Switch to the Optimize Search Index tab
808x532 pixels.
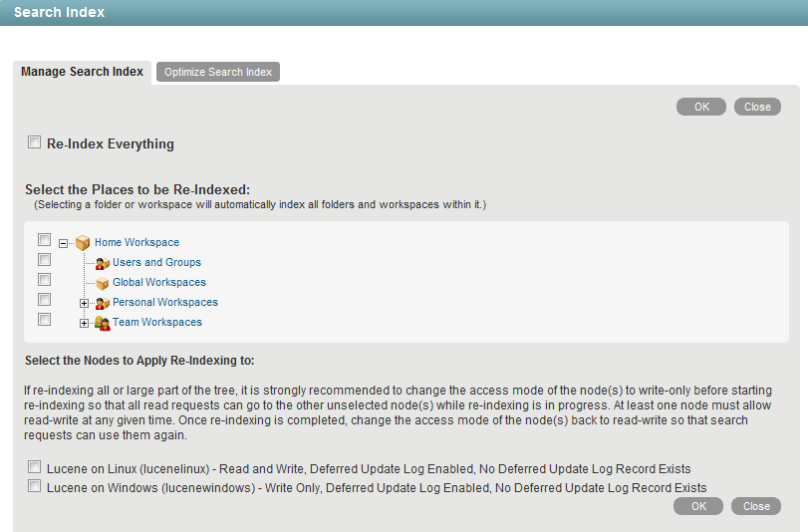pyautogui.click(x=218, y=72)
